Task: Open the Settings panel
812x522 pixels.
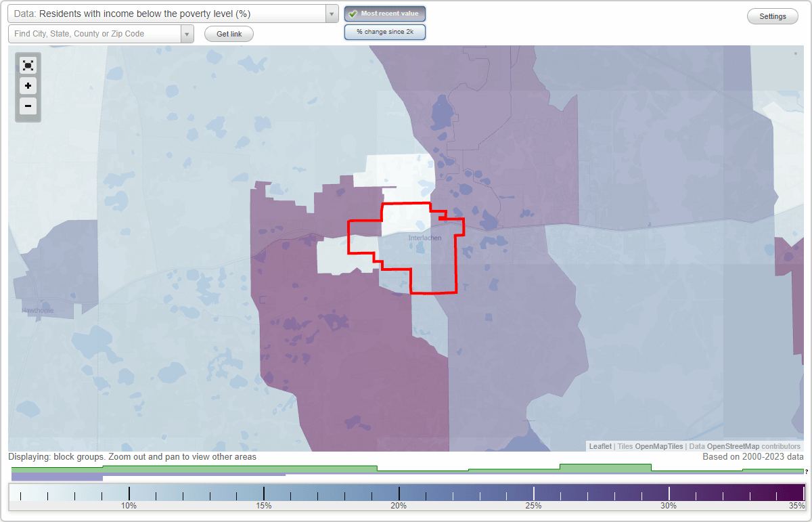Action: [772, 16]
